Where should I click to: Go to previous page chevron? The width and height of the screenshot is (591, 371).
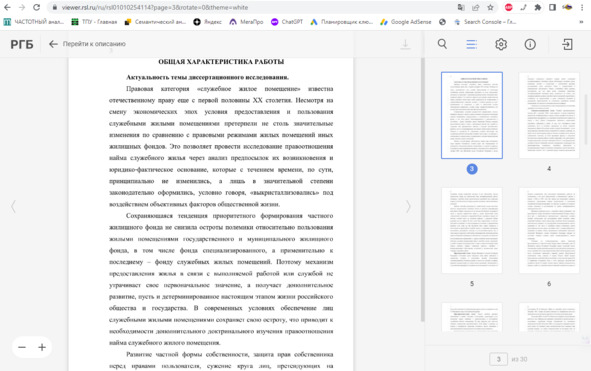(x=13, y=206)
